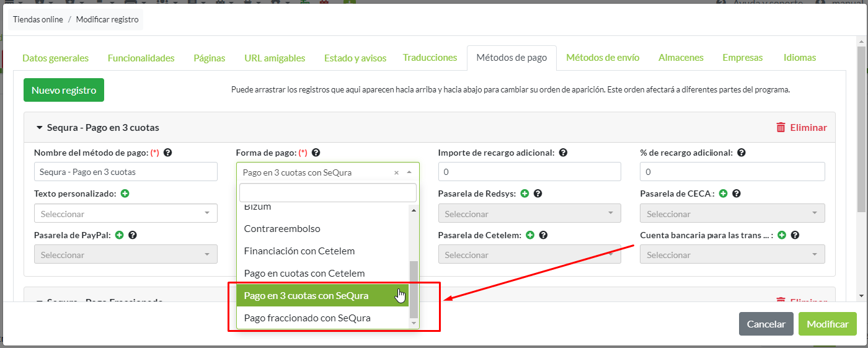This screenshot has width=868, height=348.
Task: Click help icon beside Nombre del método de pago
Action: [x=167, y=153]
